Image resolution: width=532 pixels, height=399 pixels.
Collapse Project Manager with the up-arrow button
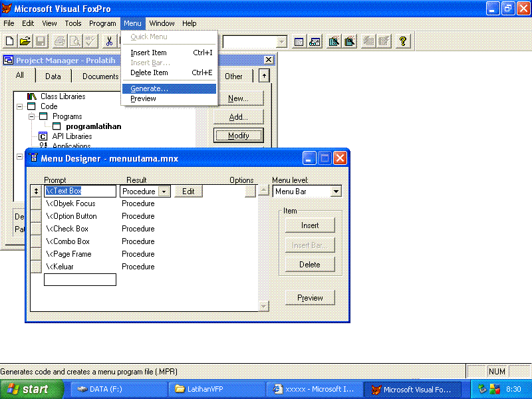[x=264, y=76]
